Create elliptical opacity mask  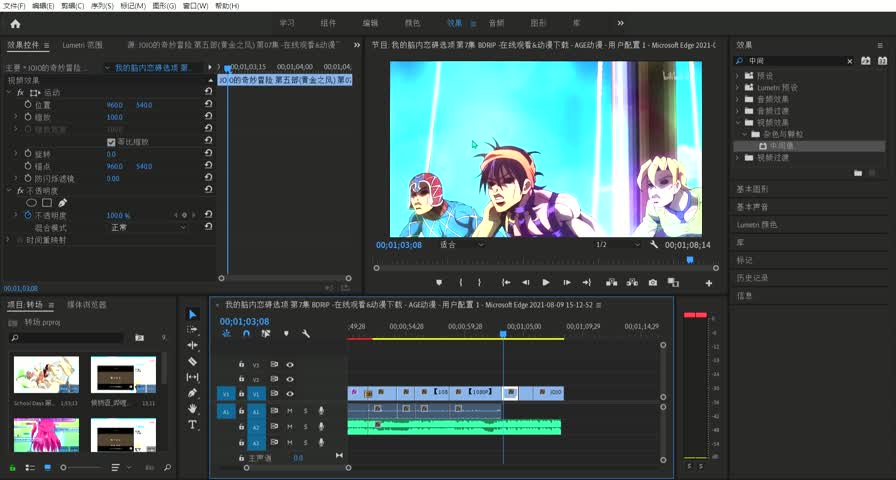point(31,203)
